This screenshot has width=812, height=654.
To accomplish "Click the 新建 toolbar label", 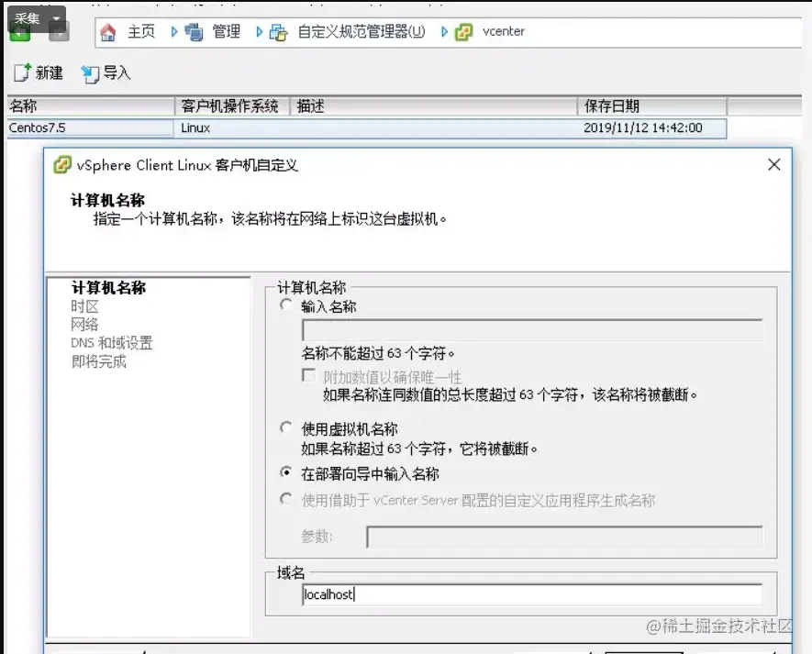I will pyautogui.click(x=50, y=72).
